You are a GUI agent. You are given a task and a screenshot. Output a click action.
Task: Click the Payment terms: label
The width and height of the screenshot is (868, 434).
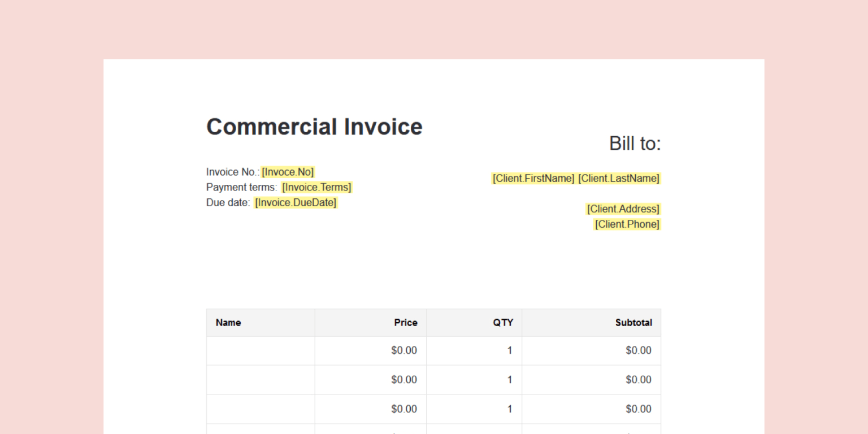coord(242,187)
